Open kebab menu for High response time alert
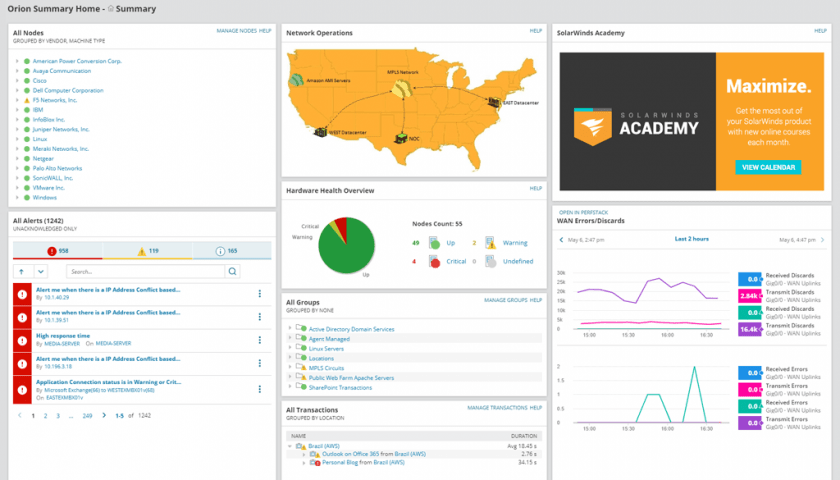Viewport: 840px width, 480px height. click(x=260, y=340)
